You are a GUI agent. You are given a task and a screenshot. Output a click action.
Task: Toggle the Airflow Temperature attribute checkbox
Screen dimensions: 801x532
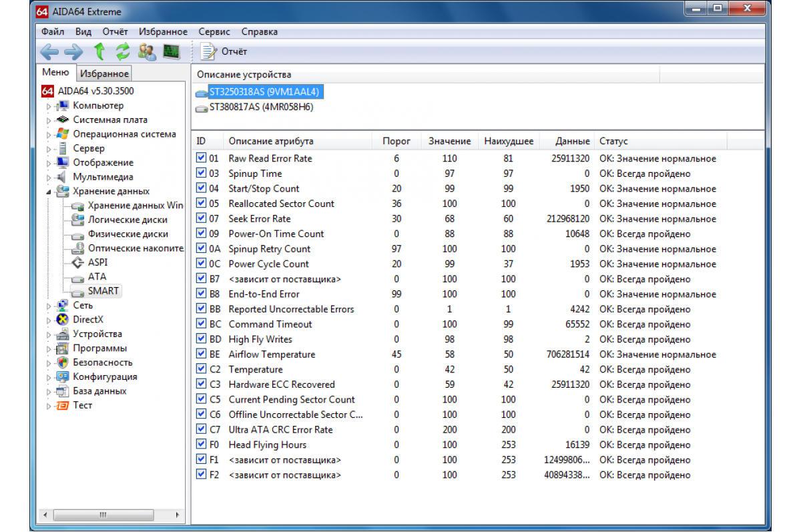(x=202, y=354)
